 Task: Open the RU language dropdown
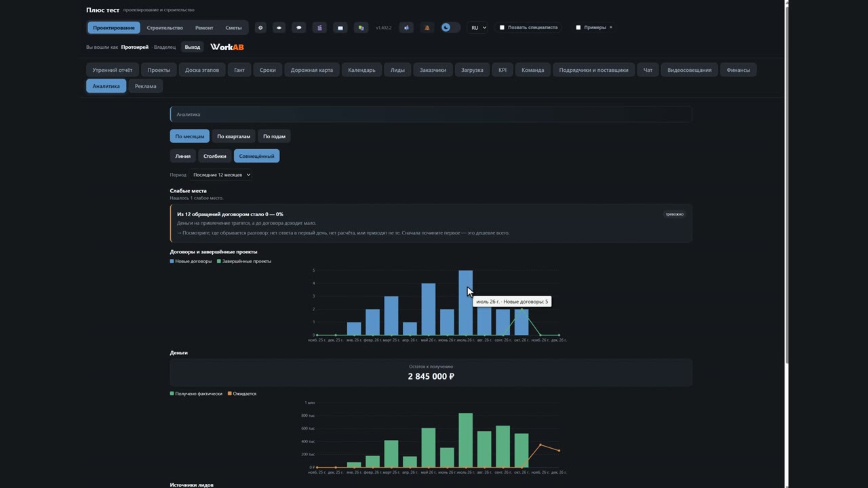[477, 28]
